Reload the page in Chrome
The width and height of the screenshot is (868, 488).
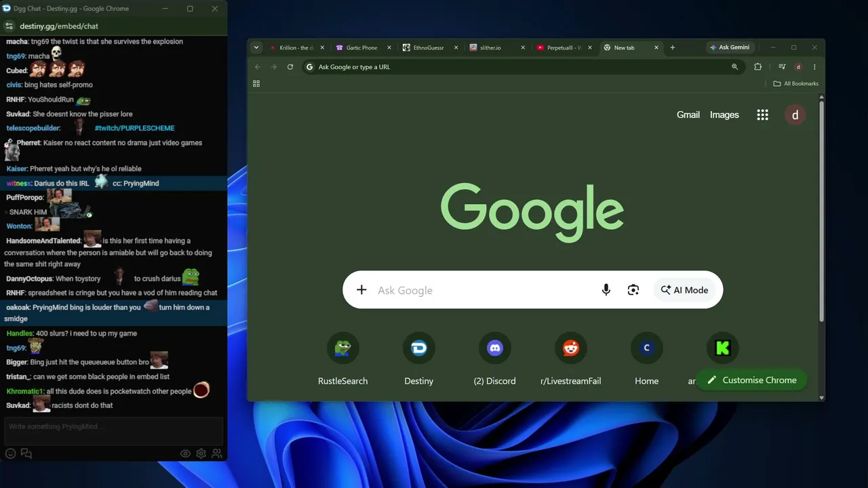[290, 67]
